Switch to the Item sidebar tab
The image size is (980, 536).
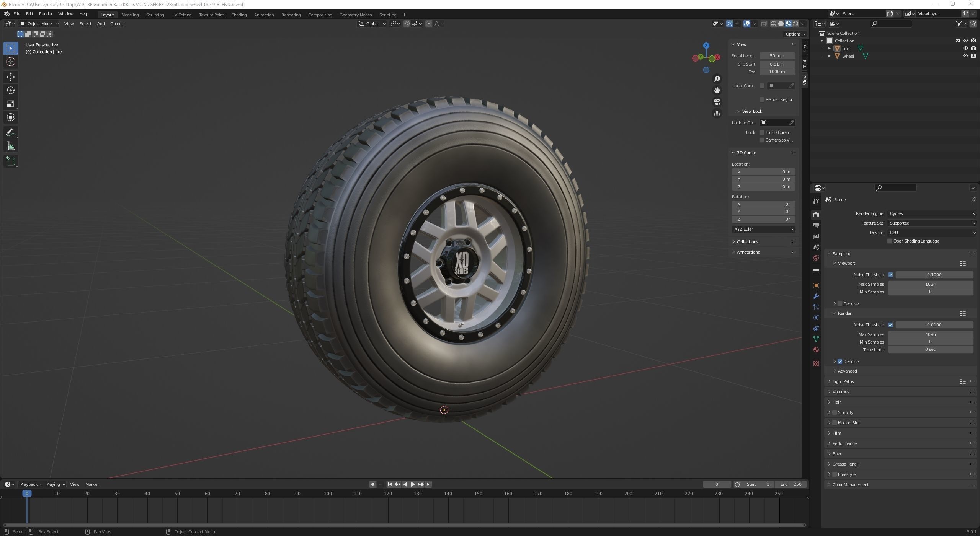pyautogui.click(x=805, y=48)
